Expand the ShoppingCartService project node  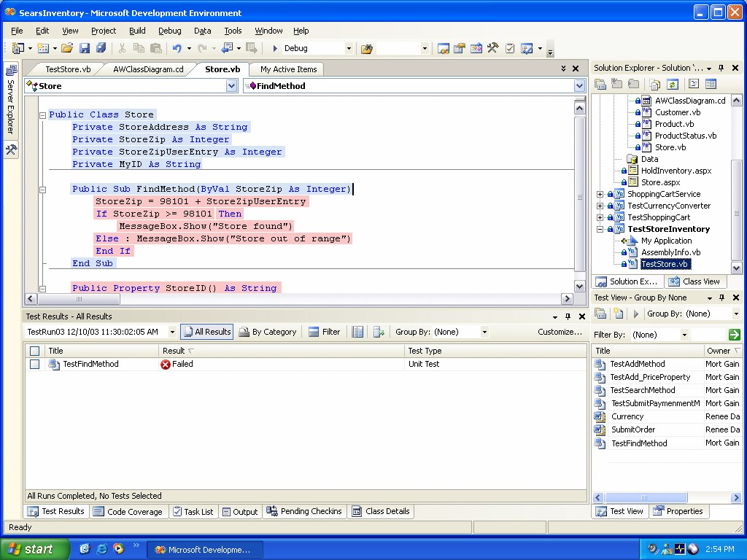(600, 194)
